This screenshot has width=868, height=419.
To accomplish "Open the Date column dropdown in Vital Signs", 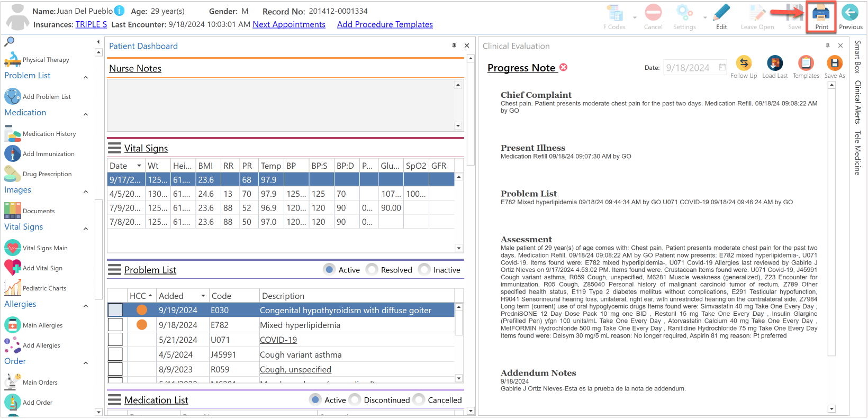I will tap(139, 166).
